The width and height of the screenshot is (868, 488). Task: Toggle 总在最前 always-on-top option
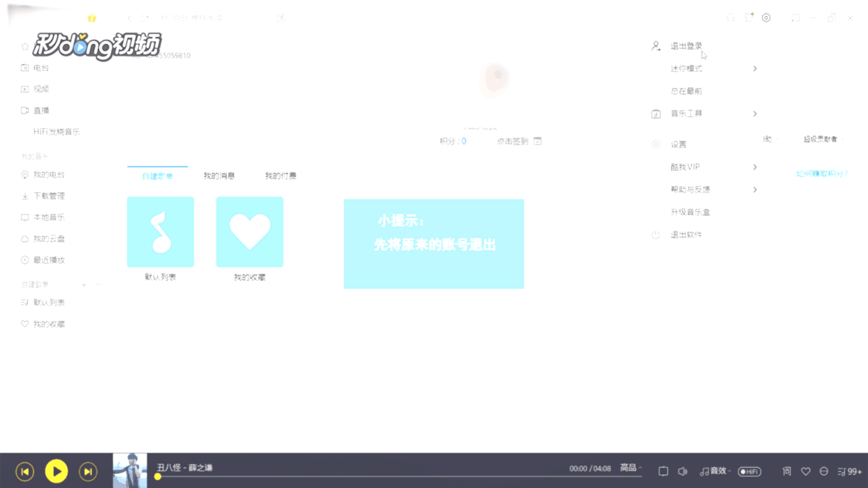tap(686, 91)
